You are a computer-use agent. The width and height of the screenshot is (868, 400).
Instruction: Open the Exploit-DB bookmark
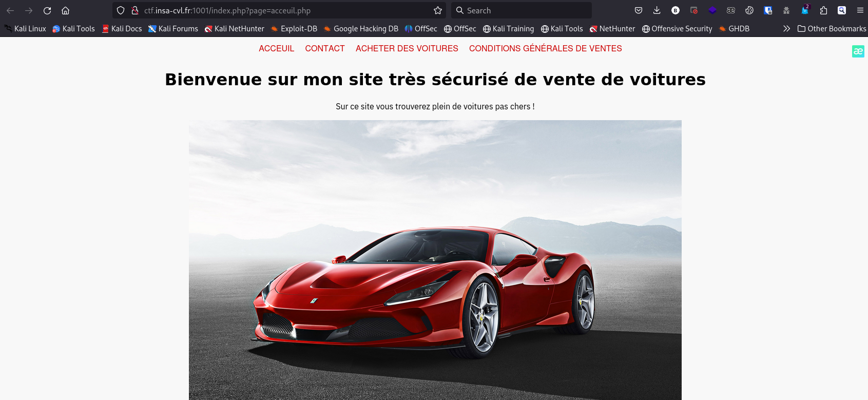[294, 29]
